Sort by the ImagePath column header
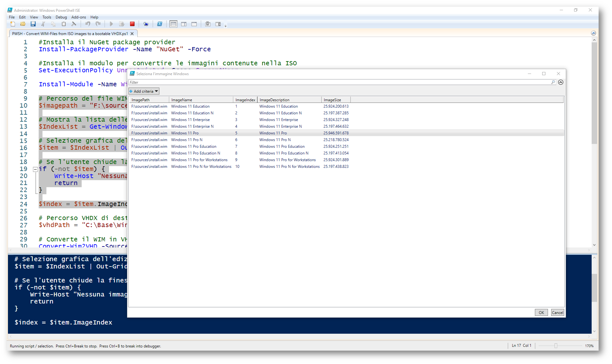Viewport: 612px width, 364px height. (x=149, y=100)
